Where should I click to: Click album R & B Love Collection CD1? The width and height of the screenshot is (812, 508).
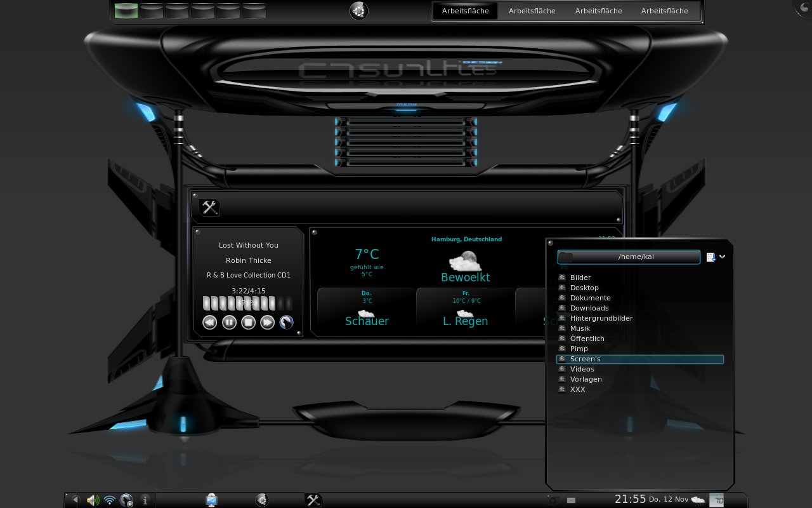click(249, 275)
